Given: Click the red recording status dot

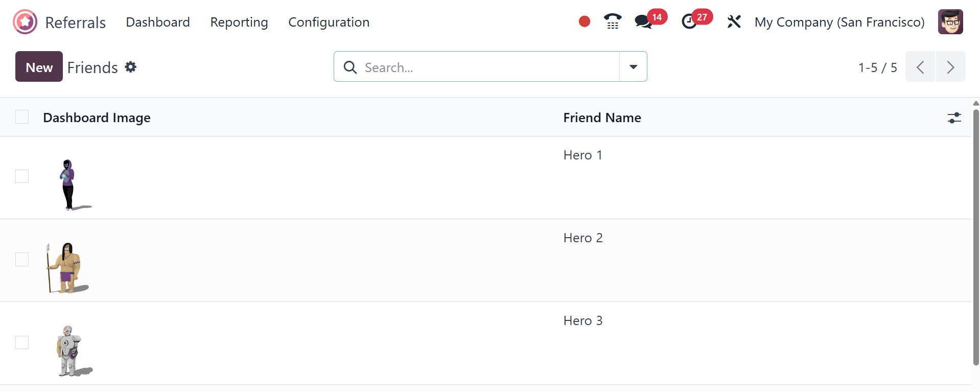Looking at the screenshot, I should coord(585,21).
